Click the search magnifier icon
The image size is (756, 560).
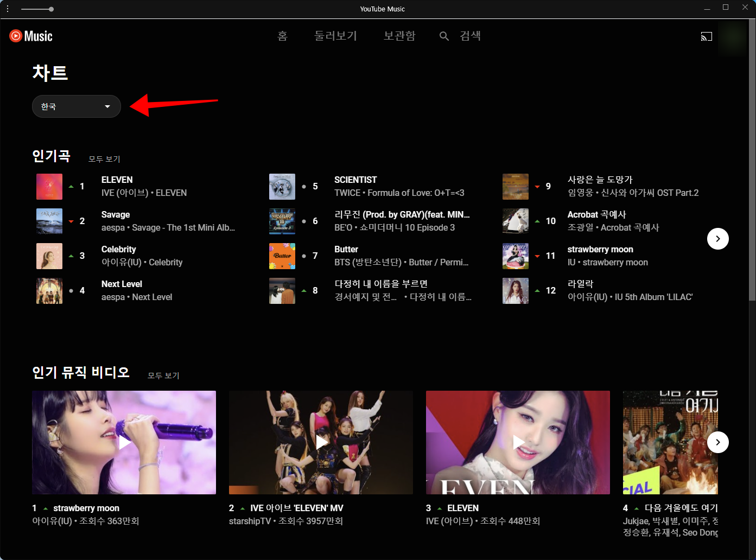(x=444, y=36)
